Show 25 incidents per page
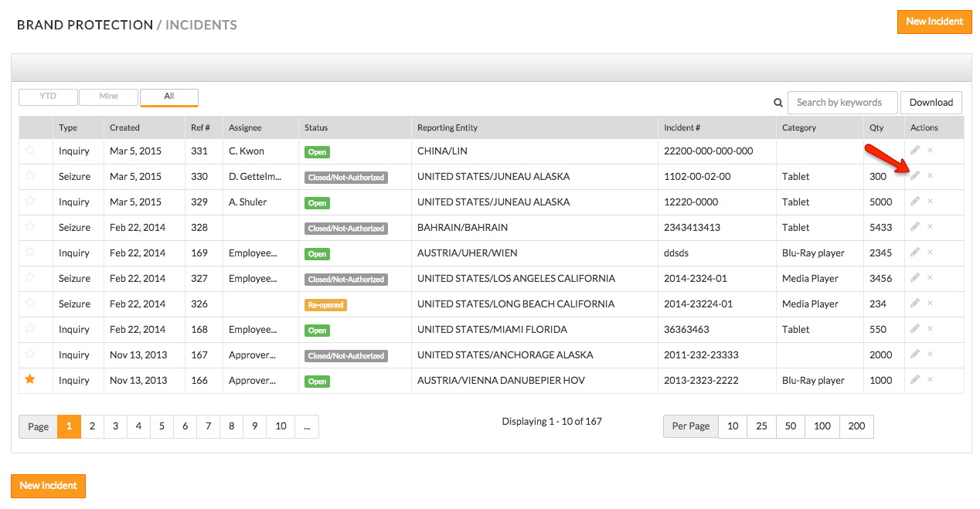980x509 pixels. point(761,426)
